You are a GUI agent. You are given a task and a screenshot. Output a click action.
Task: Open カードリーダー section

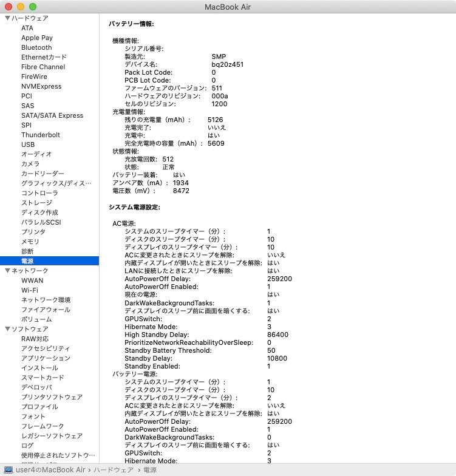[x=43, y=174]
